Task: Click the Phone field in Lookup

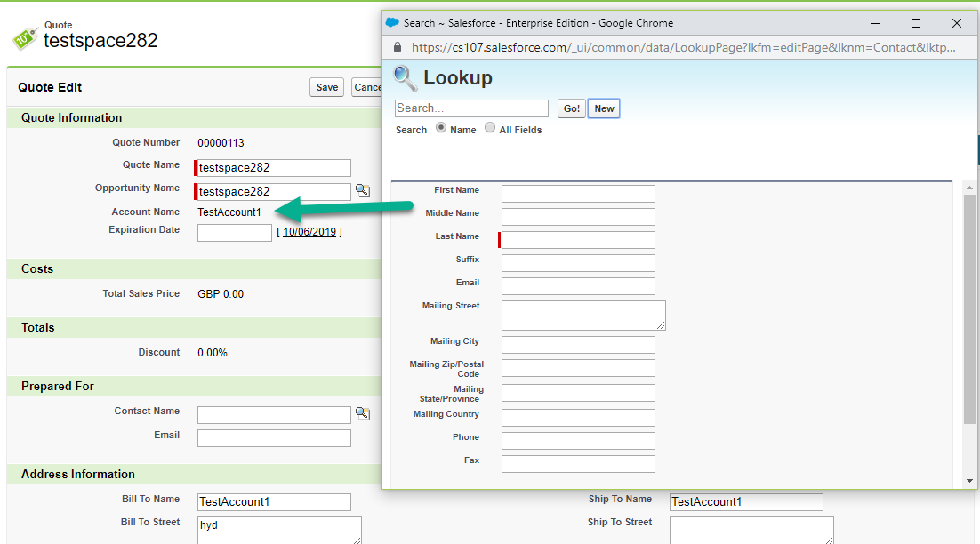Action: [x=578, y=441]
